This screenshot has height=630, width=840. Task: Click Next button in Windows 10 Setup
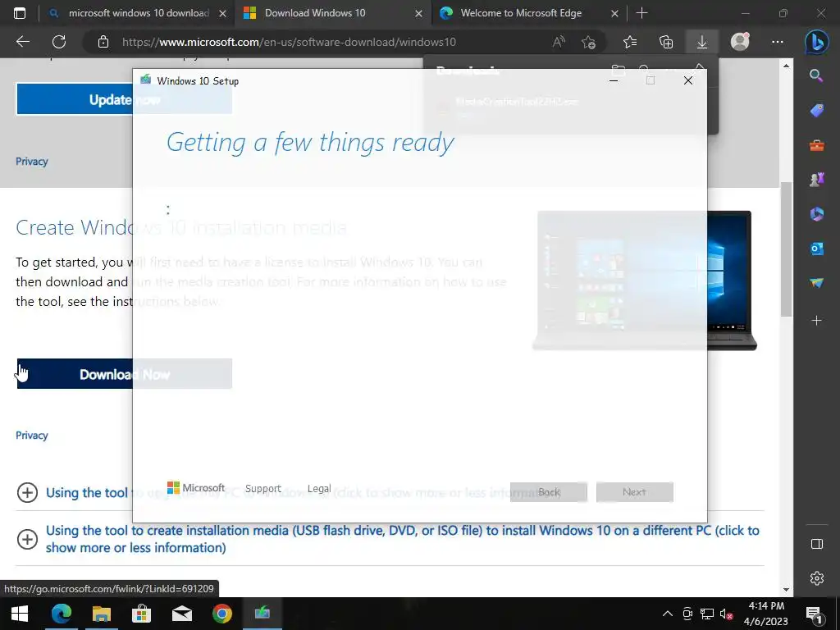point(634,492)
